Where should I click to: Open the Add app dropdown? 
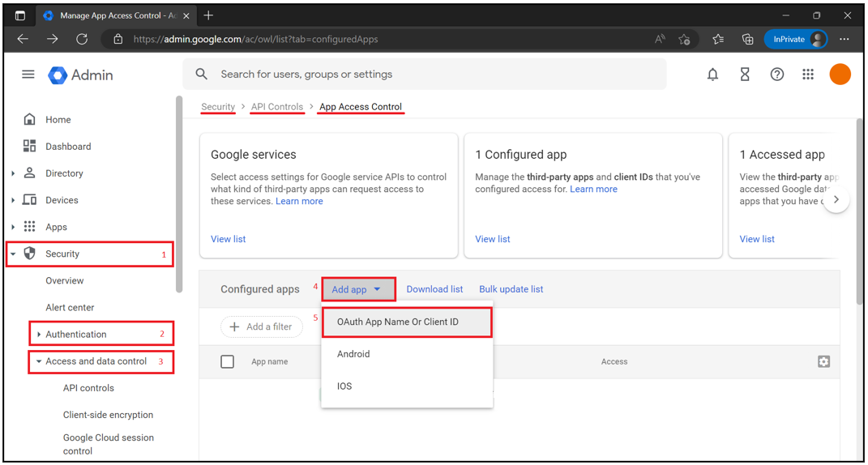358,289
